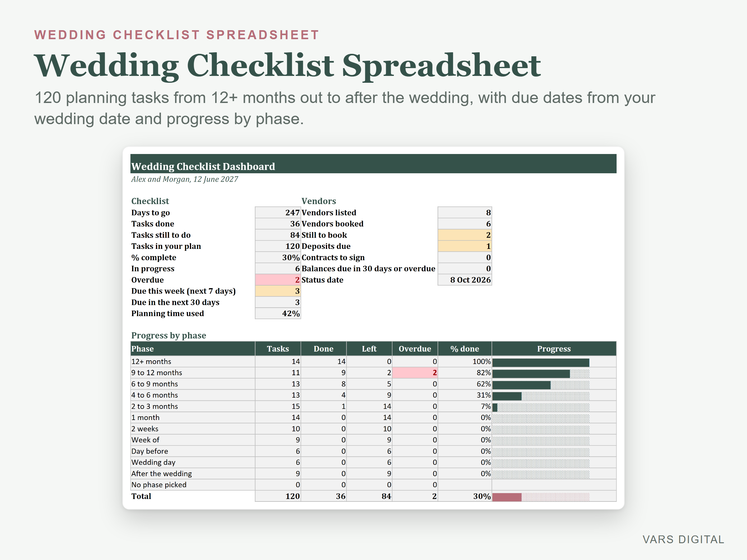
Task: Click the pink Total progress bar
Action: [x=541, y=497]
